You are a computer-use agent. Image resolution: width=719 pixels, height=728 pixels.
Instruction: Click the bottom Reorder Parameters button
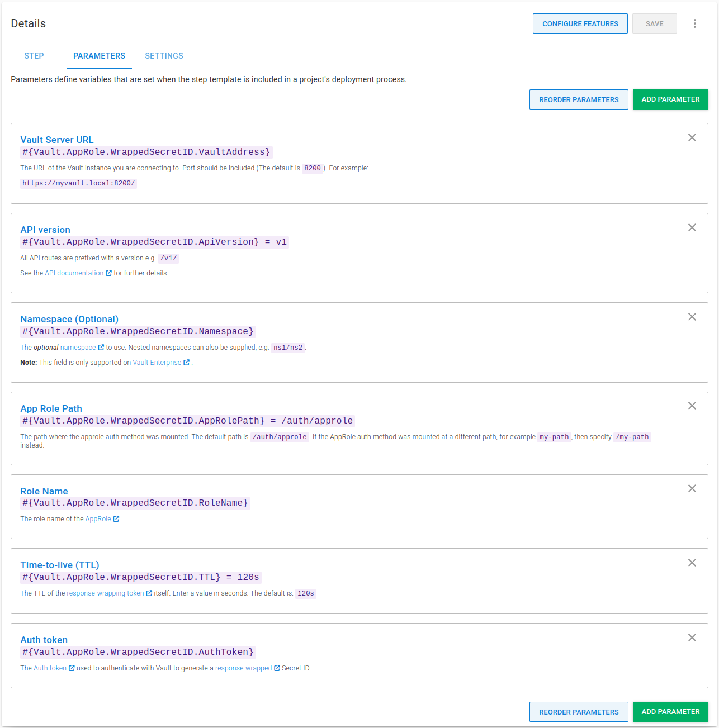pos(578,712)
